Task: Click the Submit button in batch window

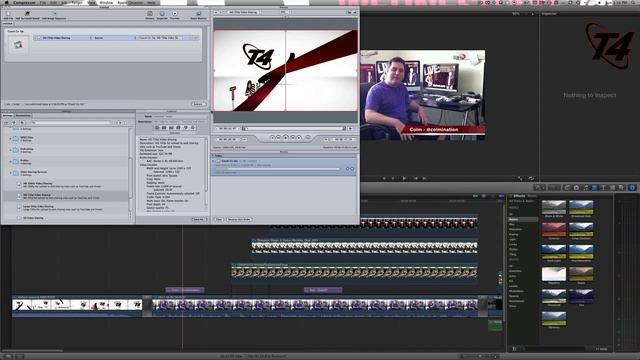Action: (198, 104)
